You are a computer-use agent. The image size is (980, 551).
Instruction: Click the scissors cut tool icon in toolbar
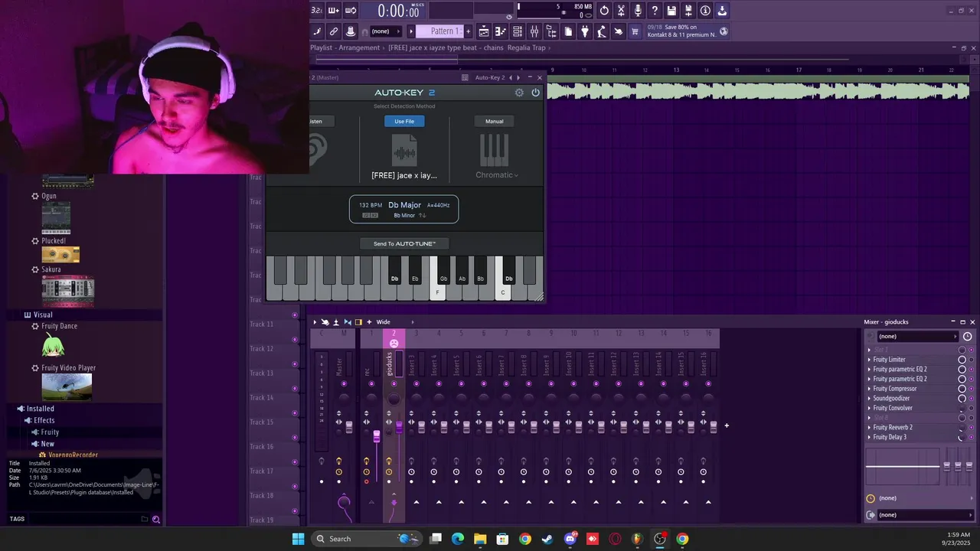tap(621, 11)
